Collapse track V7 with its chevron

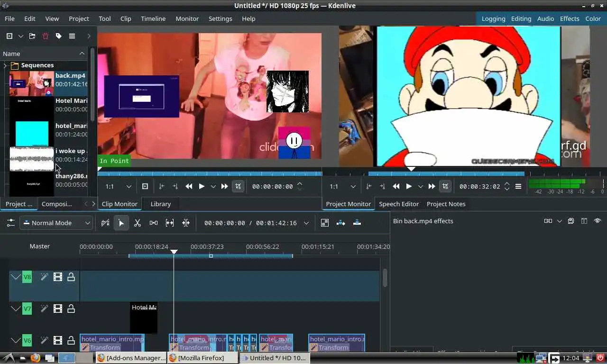click(16, 309)
